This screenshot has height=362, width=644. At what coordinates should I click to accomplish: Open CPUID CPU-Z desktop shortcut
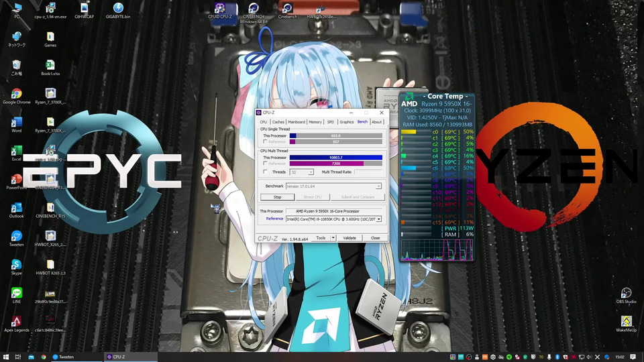pyautogui.click(x=220, y=10)
